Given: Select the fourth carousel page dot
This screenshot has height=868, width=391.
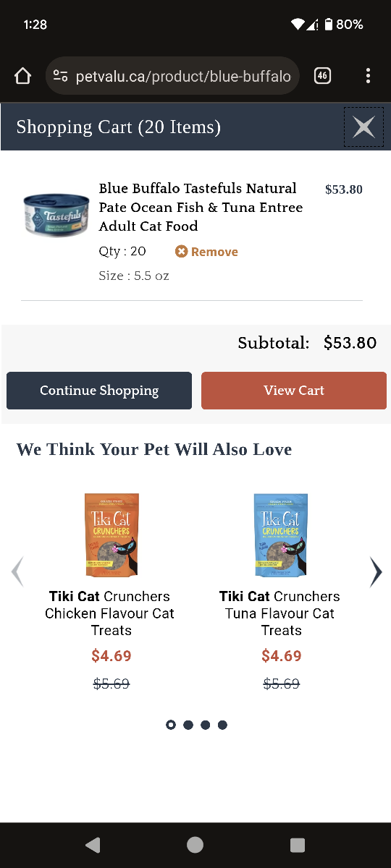Looking at the screenshot, I should tap(223, 725).
